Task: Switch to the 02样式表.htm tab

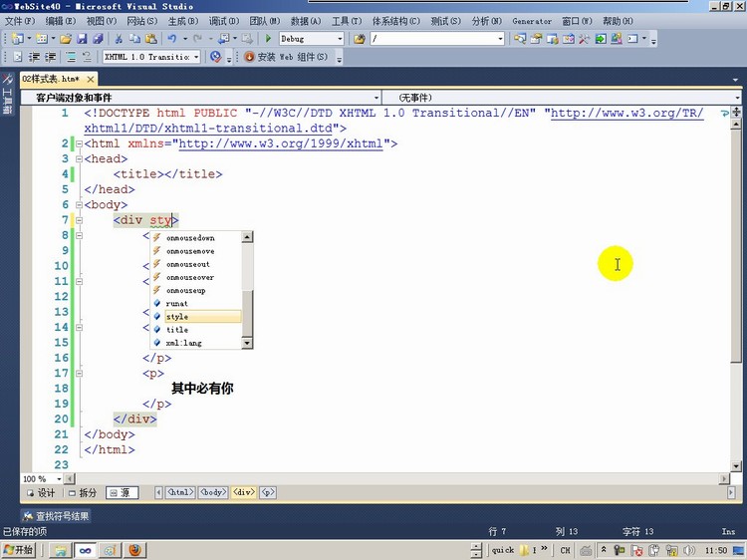Action: click(x=52, y=79)
